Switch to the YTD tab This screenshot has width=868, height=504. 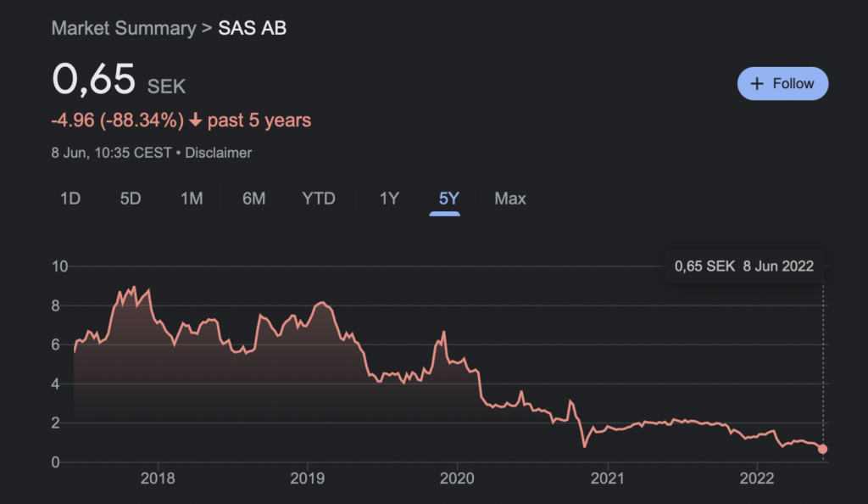(319, 199)
